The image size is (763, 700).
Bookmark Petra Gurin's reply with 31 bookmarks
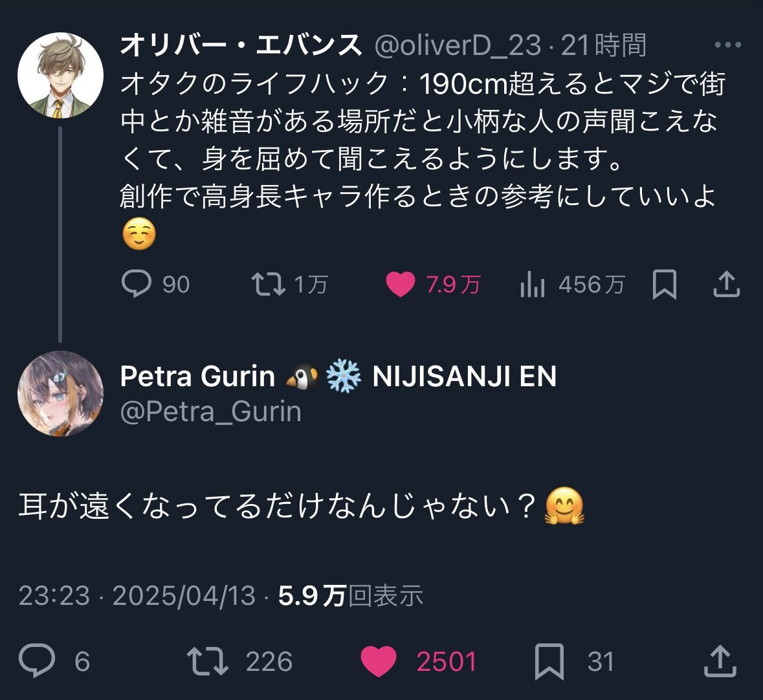[x=549, y=661]
